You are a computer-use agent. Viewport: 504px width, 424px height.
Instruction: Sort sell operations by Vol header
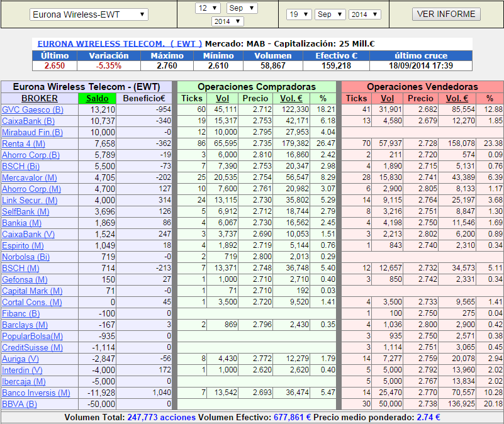[387, 98]
